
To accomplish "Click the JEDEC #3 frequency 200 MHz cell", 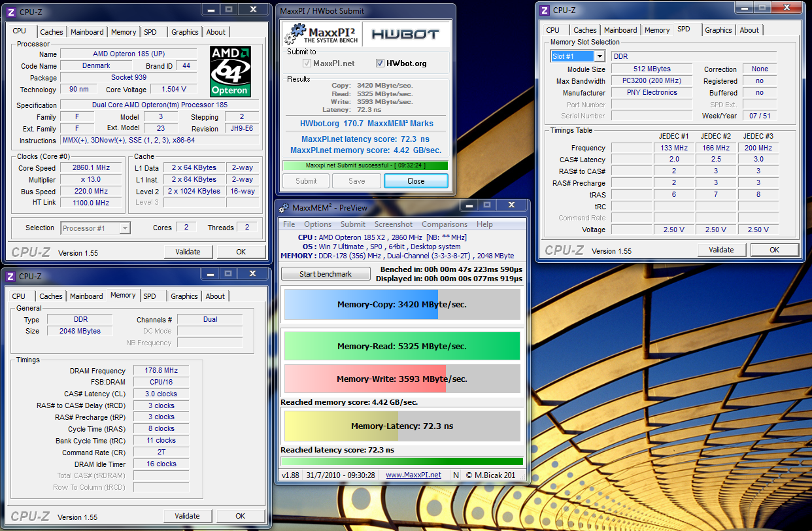I will pyautogui.click(x=758, y=148).
